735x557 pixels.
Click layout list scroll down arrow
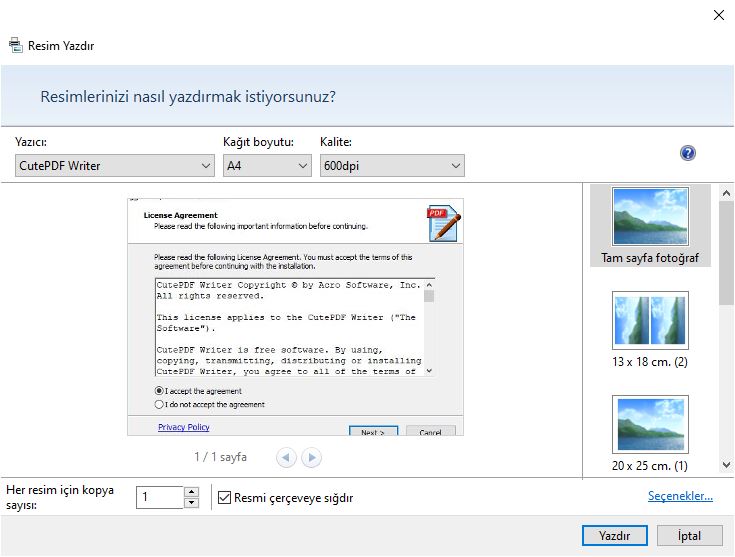point(727,465)
